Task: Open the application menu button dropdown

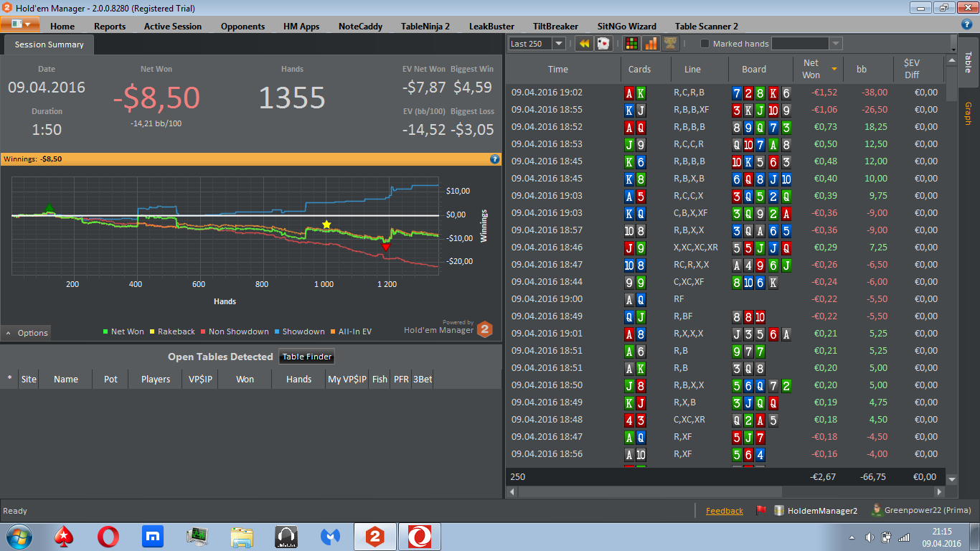Action: 19,24
